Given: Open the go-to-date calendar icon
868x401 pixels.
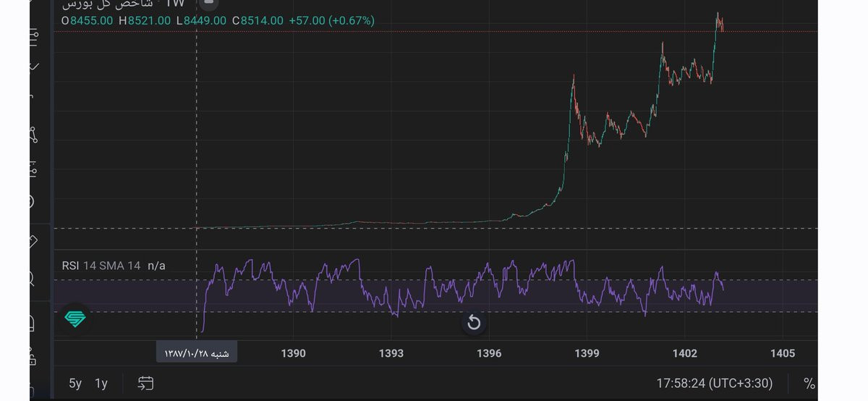Looking at the screenshot, I should click(145, 384).
